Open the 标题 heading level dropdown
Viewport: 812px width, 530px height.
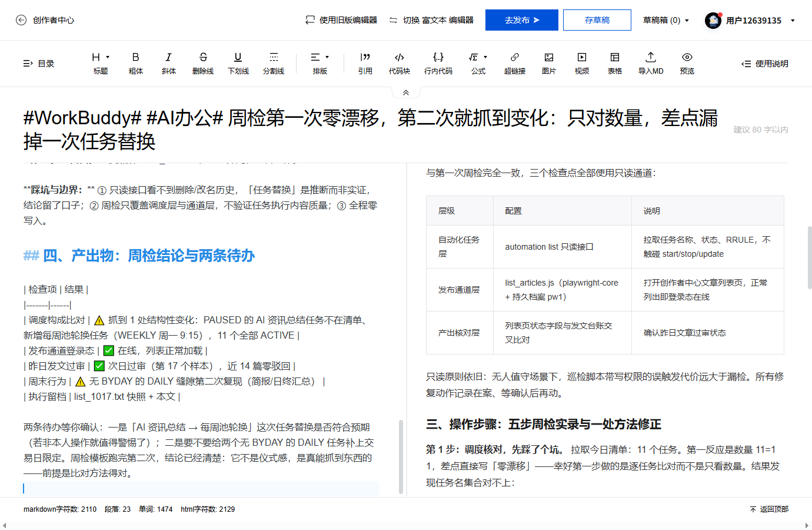pyautogui.click(x=101, y=64)
